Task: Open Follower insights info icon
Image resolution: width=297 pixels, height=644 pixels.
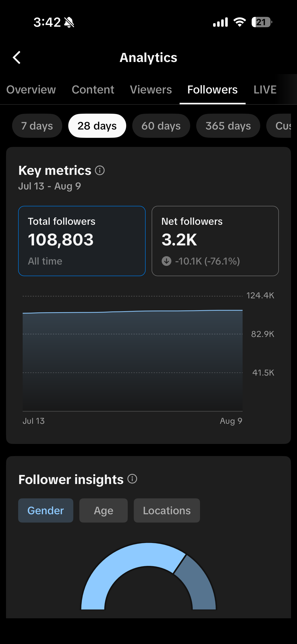Action: point(132,479)
